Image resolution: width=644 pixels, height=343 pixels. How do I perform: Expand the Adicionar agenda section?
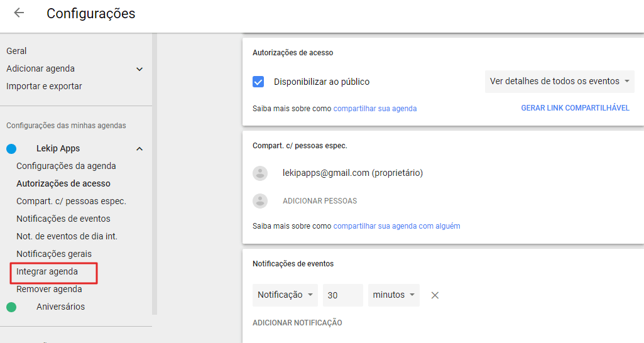pyautogui.click(x=139, y=69)
